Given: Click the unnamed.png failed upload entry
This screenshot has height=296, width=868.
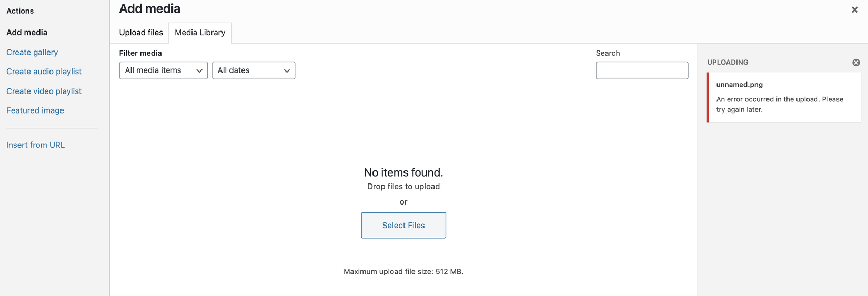Looking at the screenshot, I should pyautogui.click(x=739, y=85).
